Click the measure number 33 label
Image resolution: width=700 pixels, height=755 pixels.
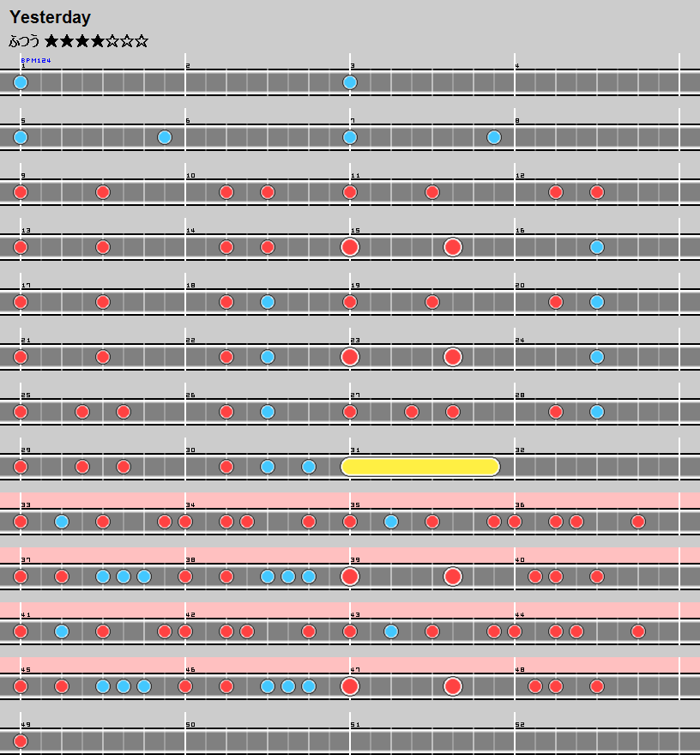[x=26, y=505]
